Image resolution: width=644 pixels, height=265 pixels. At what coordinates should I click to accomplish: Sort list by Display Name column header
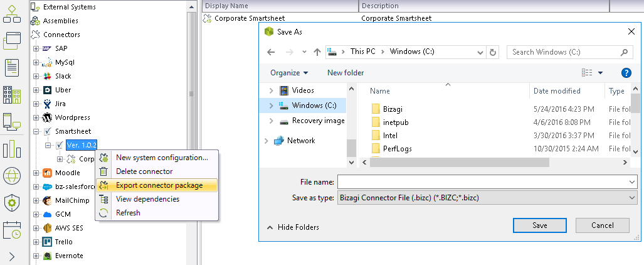point(280,6)
